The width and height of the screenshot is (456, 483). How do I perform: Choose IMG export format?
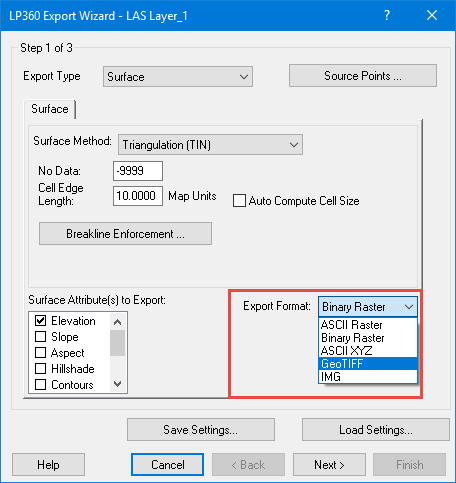point(368,377)
